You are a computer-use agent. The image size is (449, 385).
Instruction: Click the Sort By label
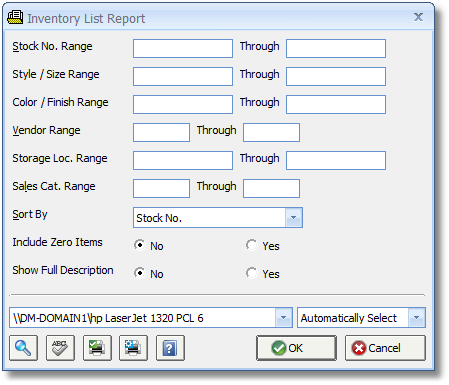pyautogui.click(x=30, y=214)
